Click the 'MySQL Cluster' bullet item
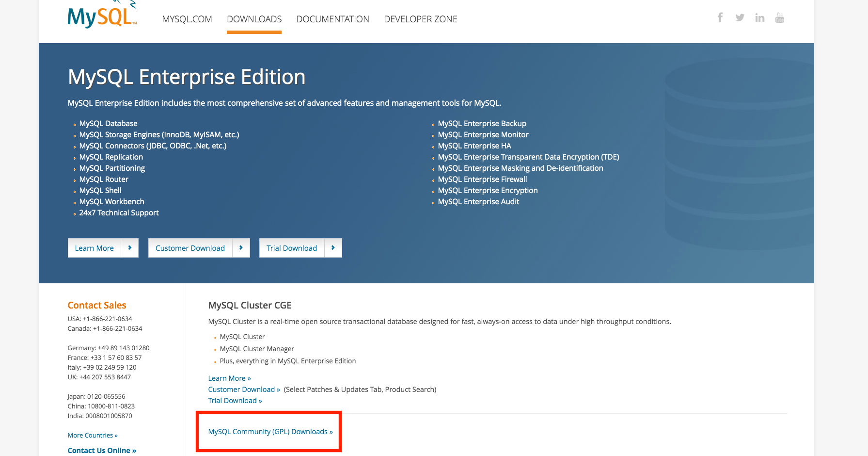 point(242,337)
